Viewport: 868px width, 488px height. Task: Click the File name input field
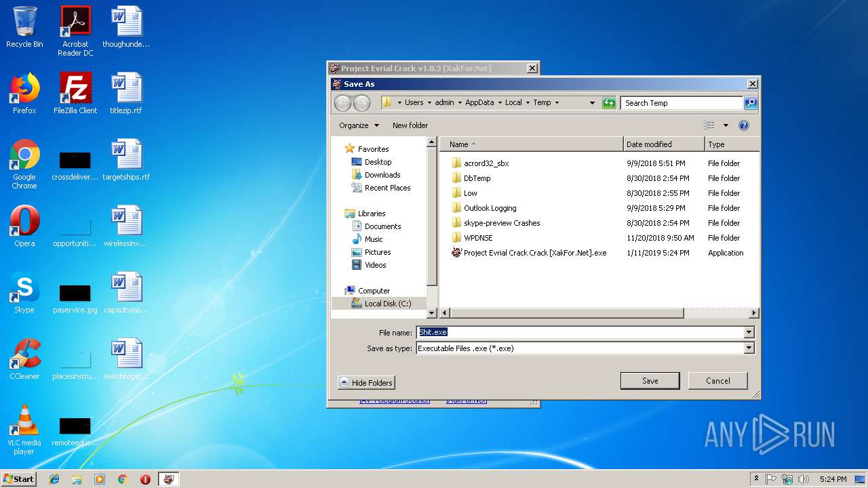click(580, 332)
